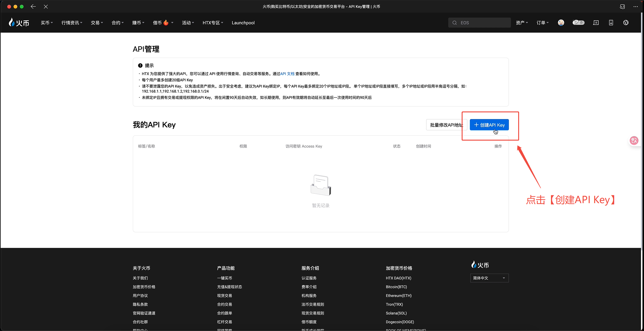This screenshot has height=331, width=644.
Task: Open footer link Tron(TRX)
Action: coord(394,304)
